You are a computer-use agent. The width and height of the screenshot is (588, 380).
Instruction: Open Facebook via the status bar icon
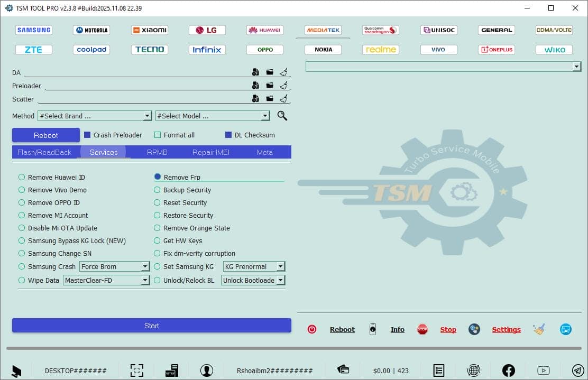click(508, 370)
